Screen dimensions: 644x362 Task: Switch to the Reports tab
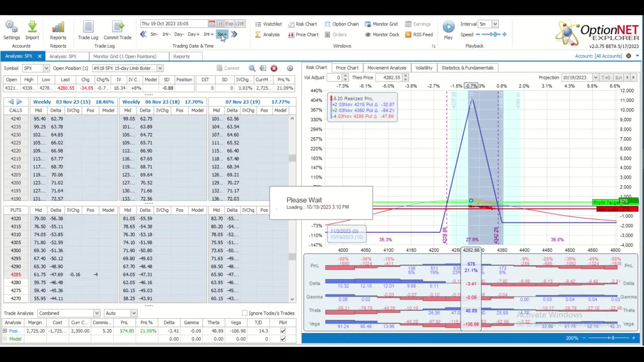[x=181, y=56]
